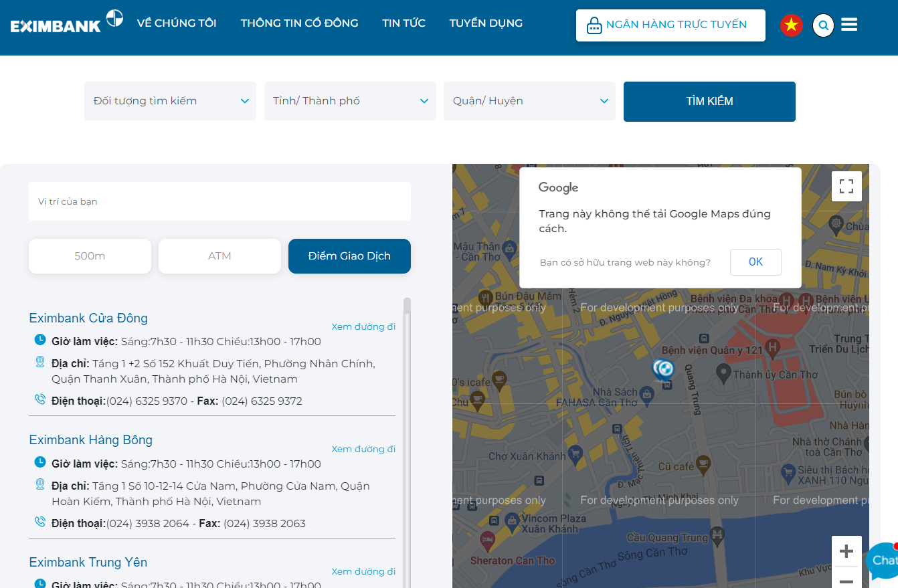Open the Eximbank Cửa Đông branch title

click(88, 318)
